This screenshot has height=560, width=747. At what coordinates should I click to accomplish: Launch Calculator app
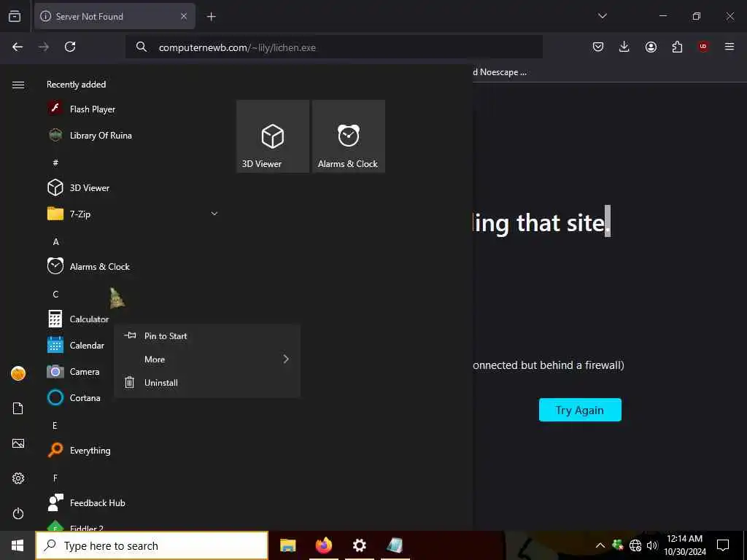point(77,319)
